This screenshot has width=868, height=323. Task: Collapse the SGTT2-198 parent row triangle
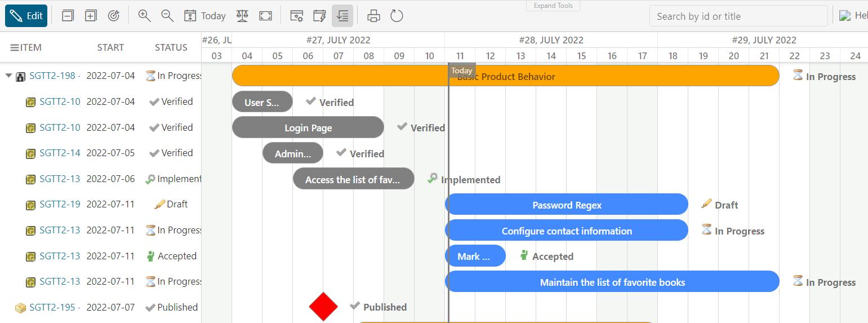click(x=8, y=76)
